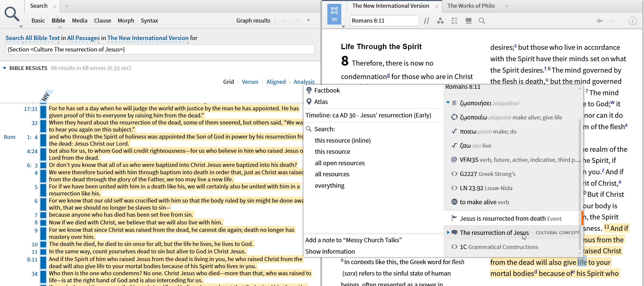Click the manuscript lines icon beside ζωοποιήσει
Viewport: 644px width, 286px height.
click(x=454, y=103)
